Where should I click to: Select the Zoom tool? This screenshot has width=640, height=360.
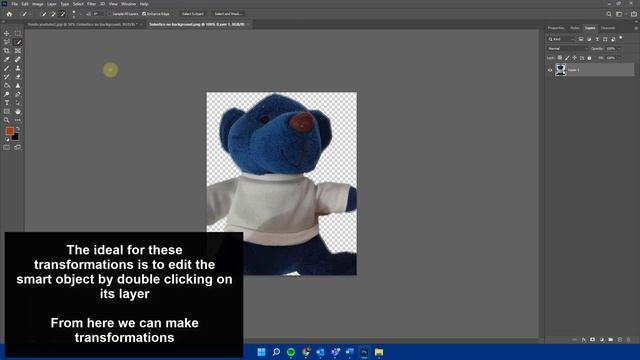(7, 120)
